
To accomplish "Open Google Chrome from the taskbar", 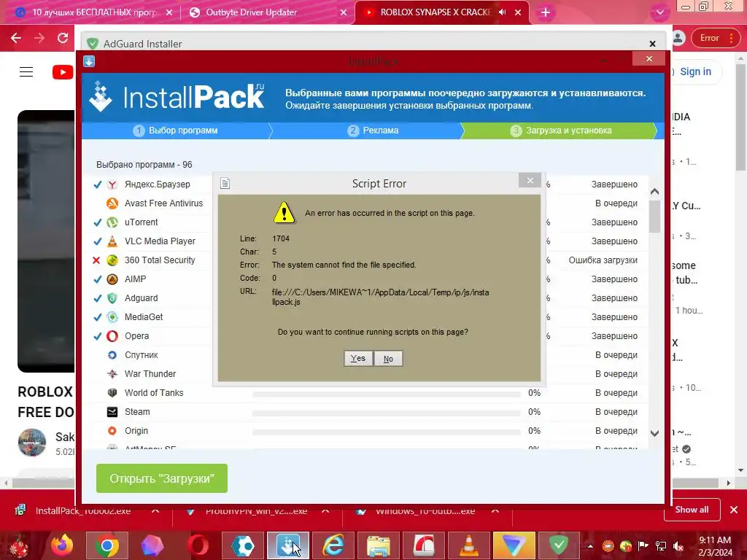I will tap(107, 545).
